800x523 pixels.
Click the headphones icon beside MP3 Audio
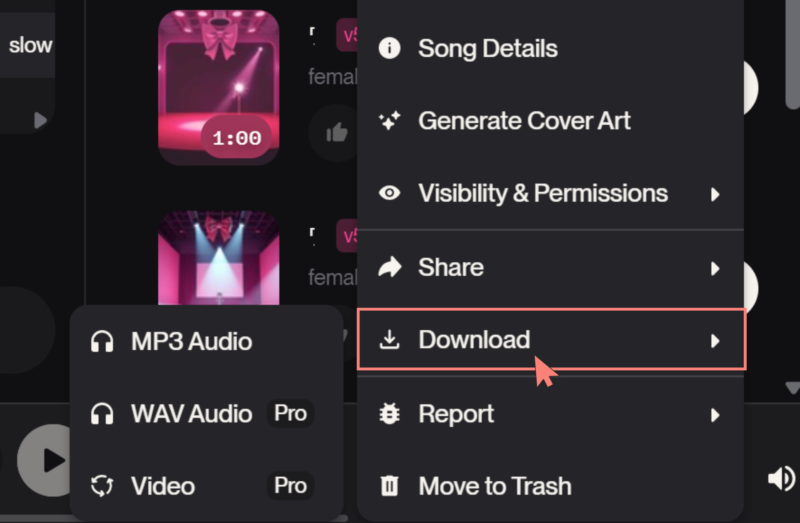pyautogui.click(x=101, y=342)
